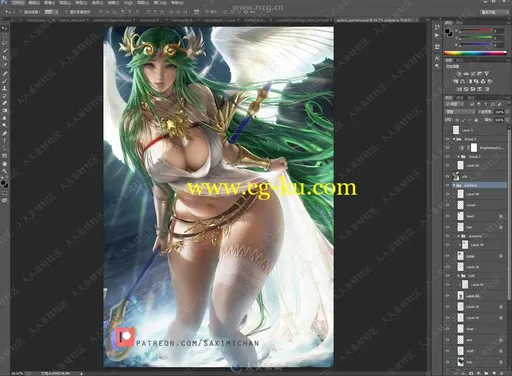Image resolution: width=512 pixels, height=376 pixels.
Task: Select the Eyedropper tool
Action: [x=5, y=65]
